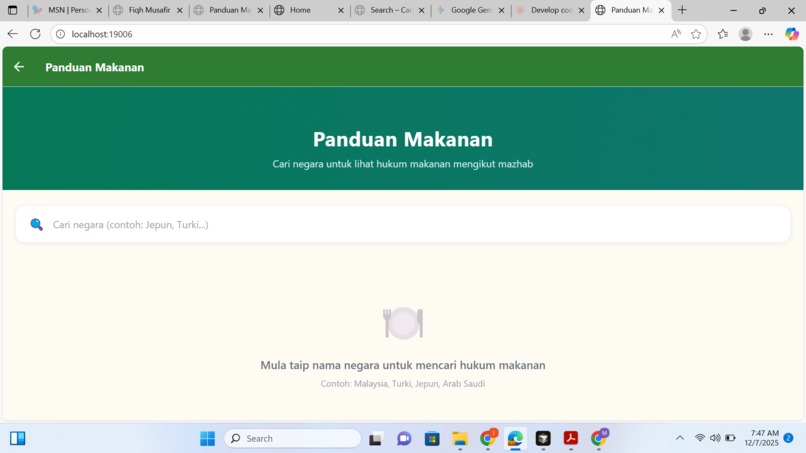Close the Home tab
Image resolution: width=806 pixels, height=453 pixels.
340,10
